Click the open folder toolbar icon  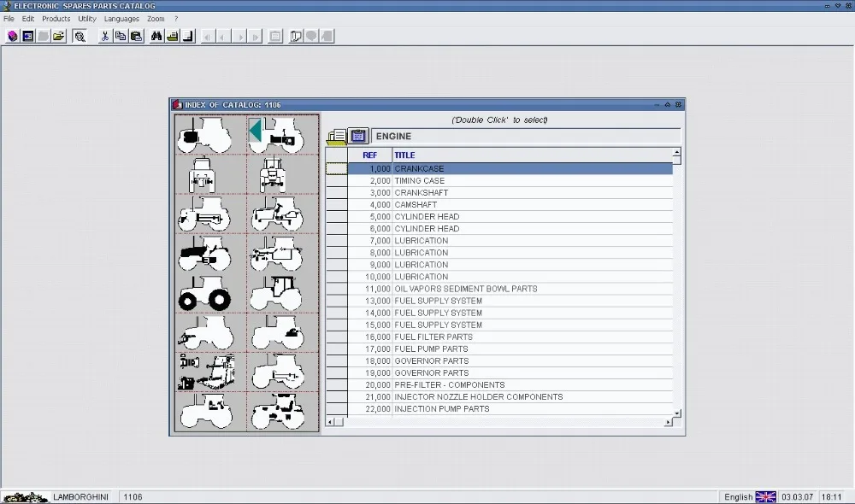pyautogui.click(x=58, y=37)
